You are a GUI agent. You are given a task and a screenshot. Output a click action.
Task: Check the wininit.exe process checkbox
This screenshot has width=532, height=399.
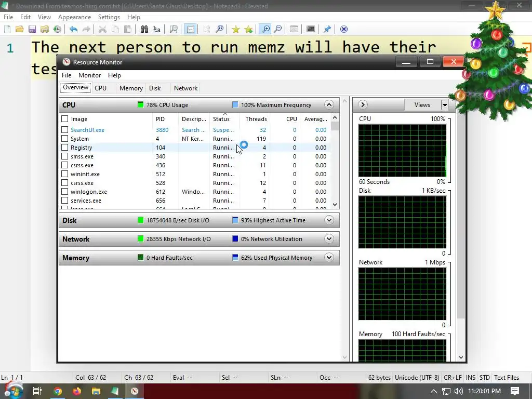[x=64, y=174]
